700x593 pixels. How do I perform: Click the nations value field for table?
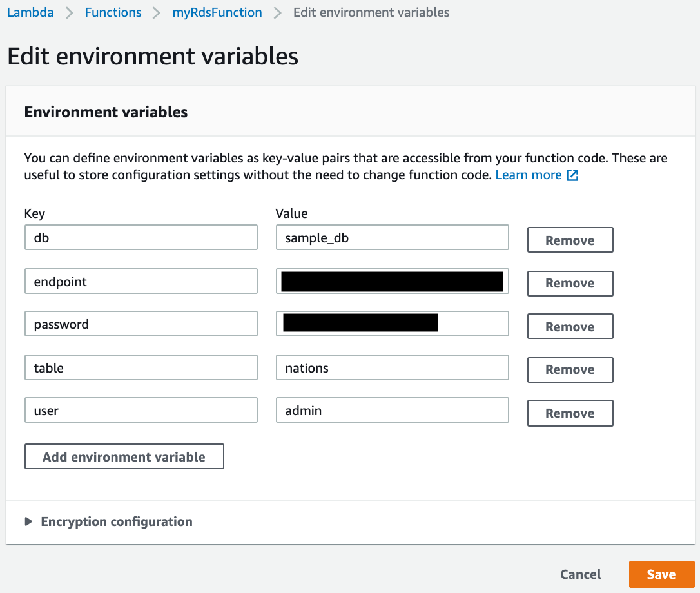point(392,367)
